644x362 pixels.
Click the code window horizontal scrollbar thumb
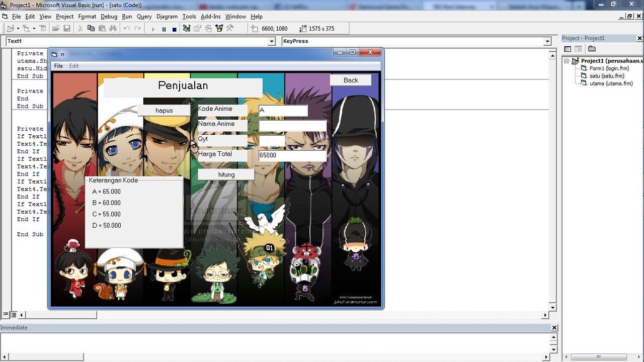[61, 315]
